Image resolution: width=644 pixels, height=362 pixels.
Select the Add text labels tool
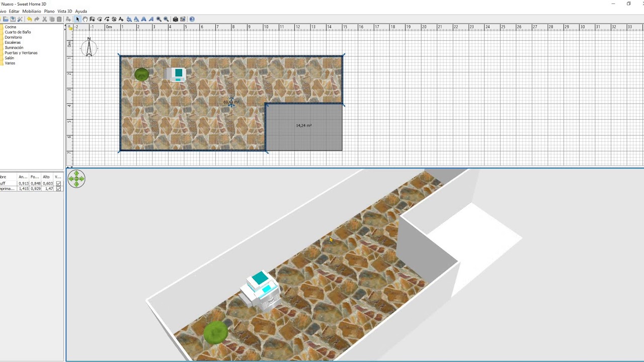click(121, 19)
